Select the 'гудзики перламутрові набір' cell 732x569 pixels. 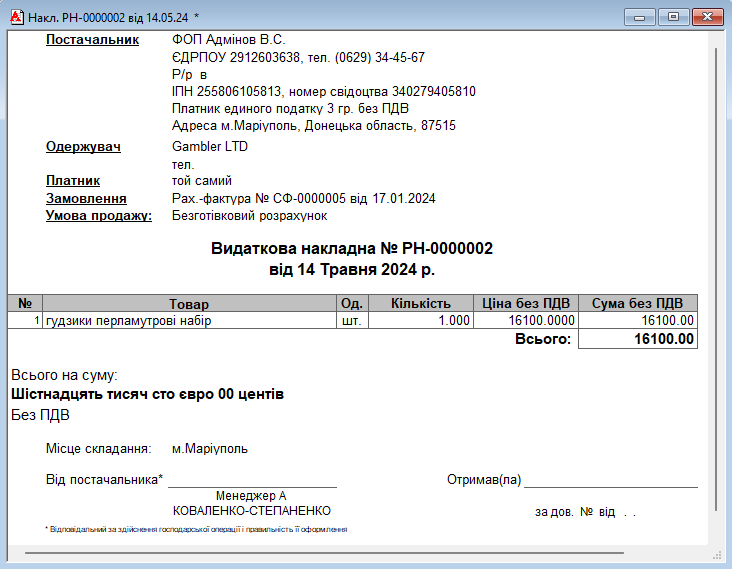pos(189,321)
